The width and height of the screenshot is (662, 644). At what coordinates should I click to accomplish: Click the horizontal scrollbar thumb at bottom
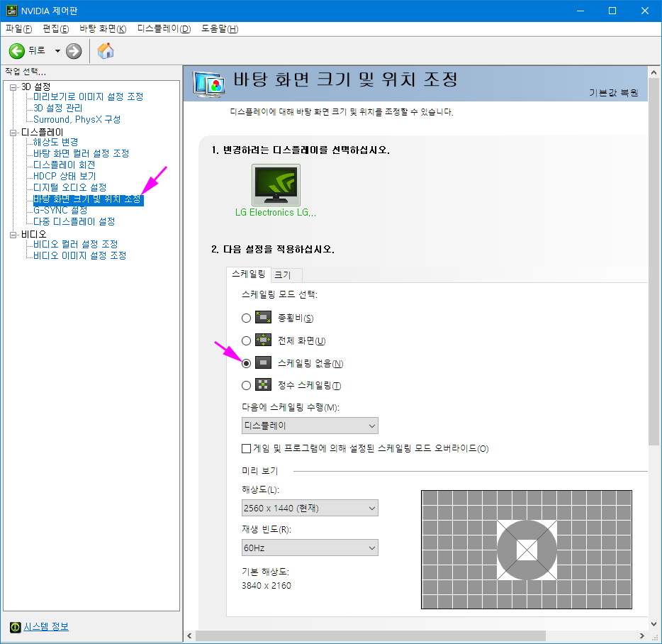370,636
